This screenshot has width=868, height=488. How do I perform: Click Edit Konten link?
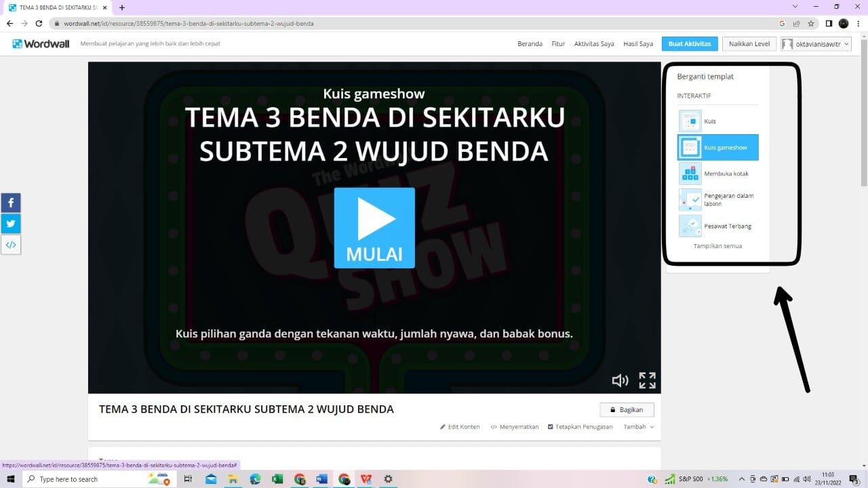460,427
